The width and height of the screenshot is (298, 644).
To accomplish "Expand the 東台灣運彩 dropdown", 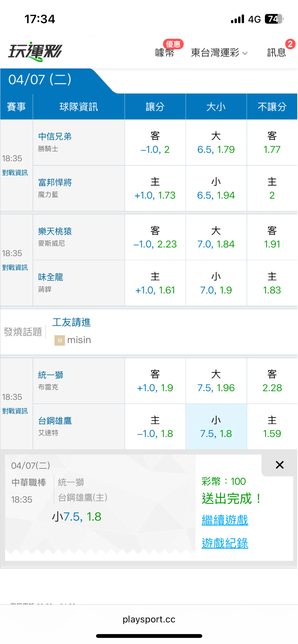I will coord(219,52).
